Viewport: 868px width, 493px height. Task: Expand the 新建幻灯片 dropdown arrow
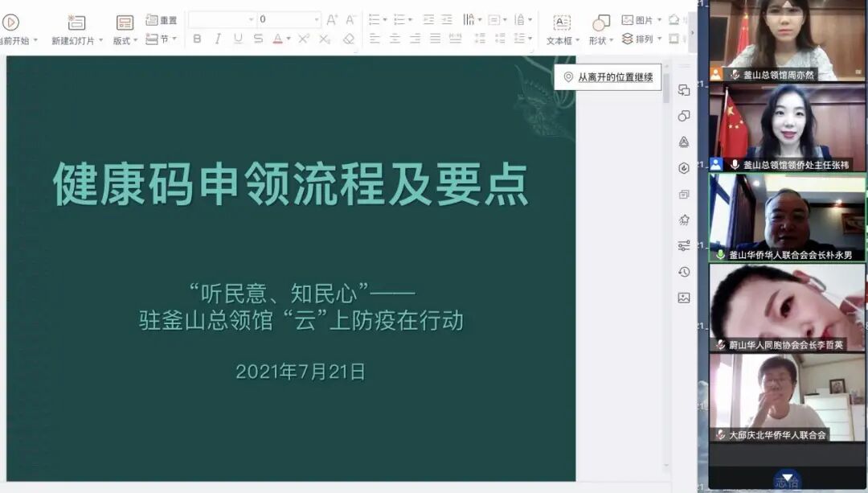100,40
